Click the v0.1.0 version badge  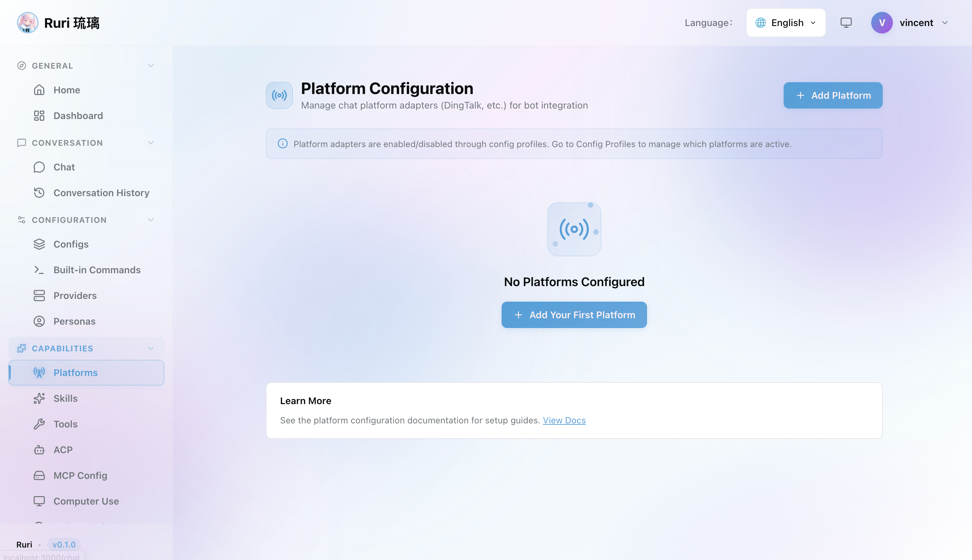64,545
